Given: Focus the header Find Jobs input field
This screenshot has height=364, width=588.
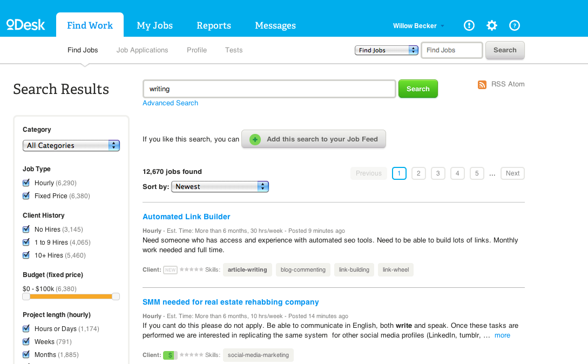Looking at the screenshot, I should pos(452,50).
